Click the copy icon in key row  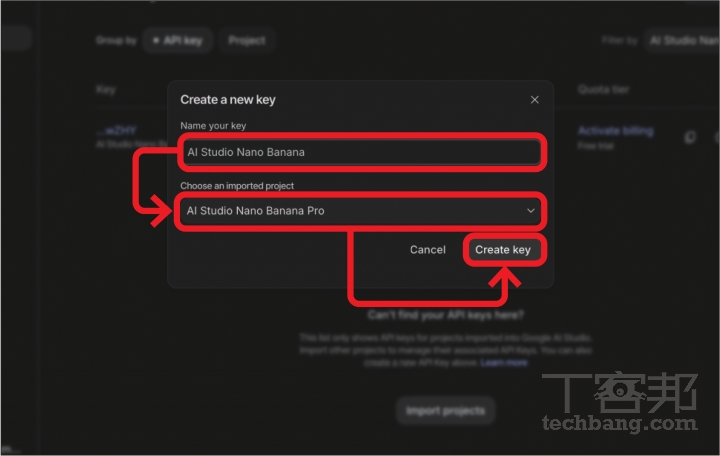coord(690,138)
